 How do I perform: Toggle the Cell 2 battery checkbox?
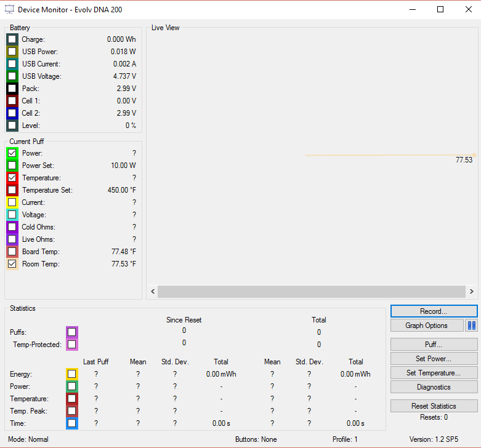pyautogui.click(x=12, y=113)
